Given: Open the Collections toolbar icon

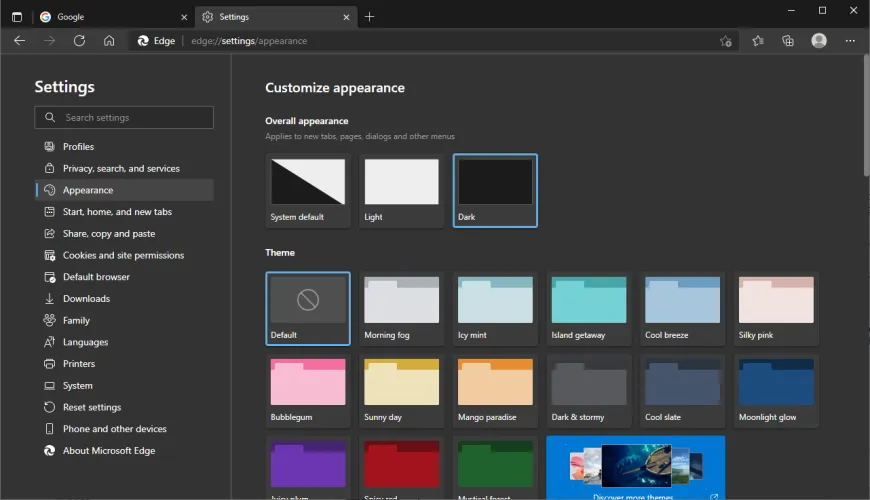Looking at the screenshot, I should tap(788, 41).
